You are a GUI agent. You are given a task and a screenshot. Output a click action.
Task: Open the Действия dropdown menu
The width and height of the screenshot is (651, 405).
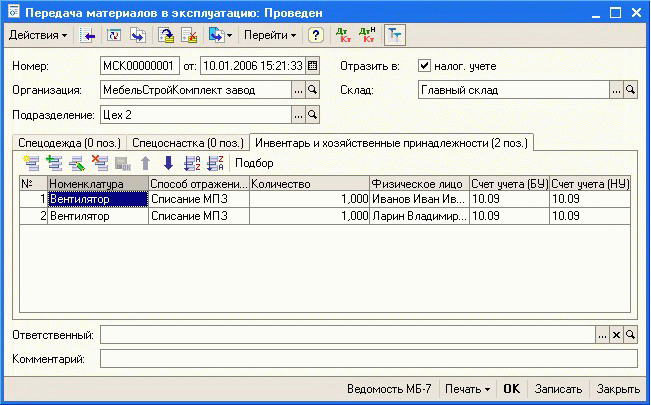tap(38, 35)
